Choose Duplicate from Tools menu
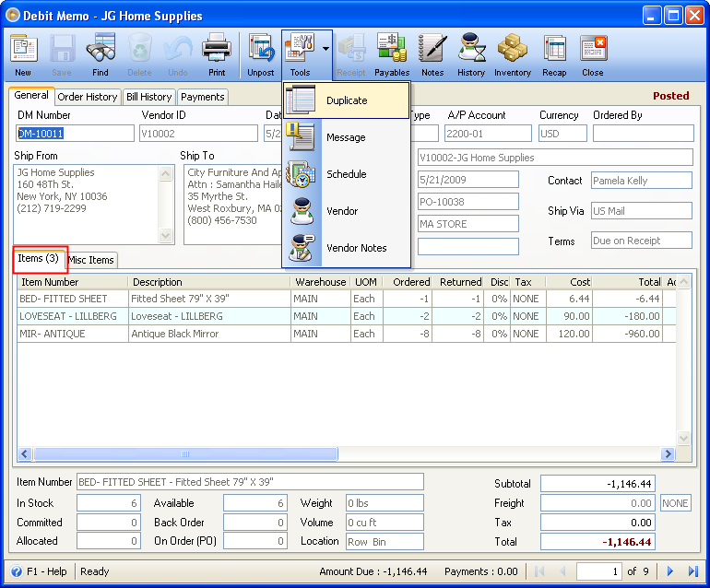 pos(347,100)
